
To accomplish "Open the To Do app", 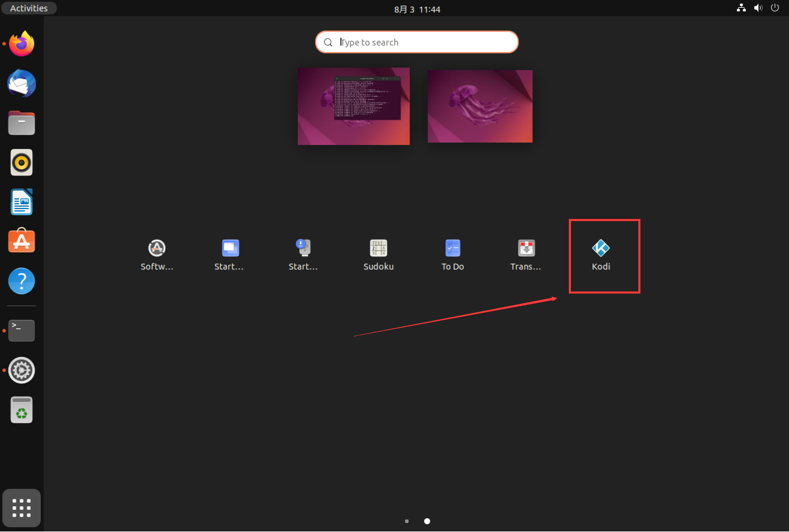I will coord(452,249).
